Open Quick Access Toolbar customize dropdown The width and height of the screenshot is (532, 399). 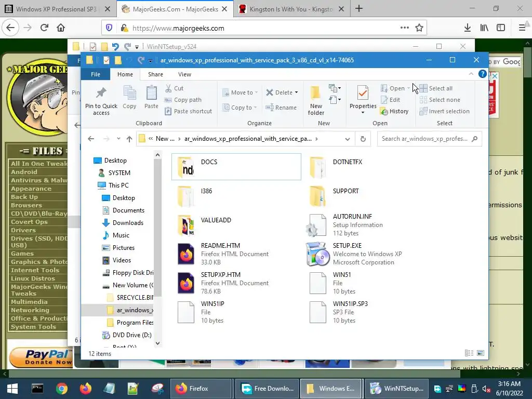click(150, 60)
